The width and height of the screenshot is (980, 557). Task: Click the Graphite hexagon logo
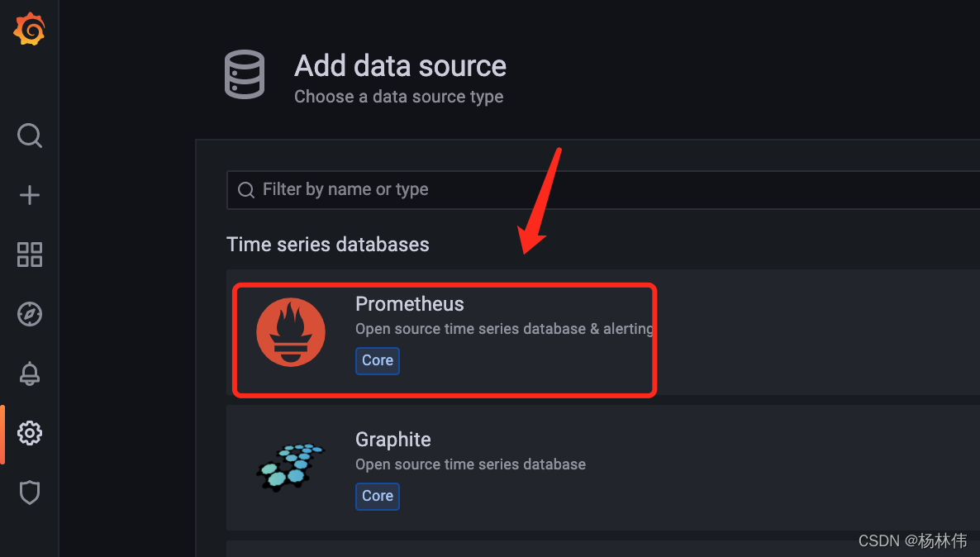[291, 467]
